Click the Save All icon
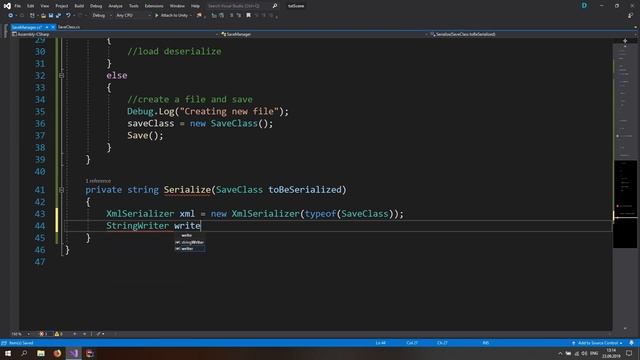The width and height of the screenshot is (640, 360). pyautogui.click(x=58, y=16)
